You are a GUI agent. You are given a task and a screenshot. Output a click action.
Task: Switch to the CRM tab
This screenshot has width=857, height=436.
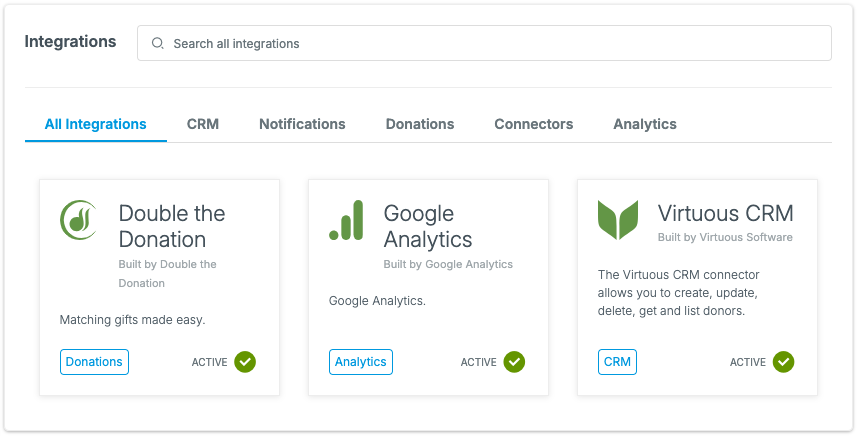[203, 124]
